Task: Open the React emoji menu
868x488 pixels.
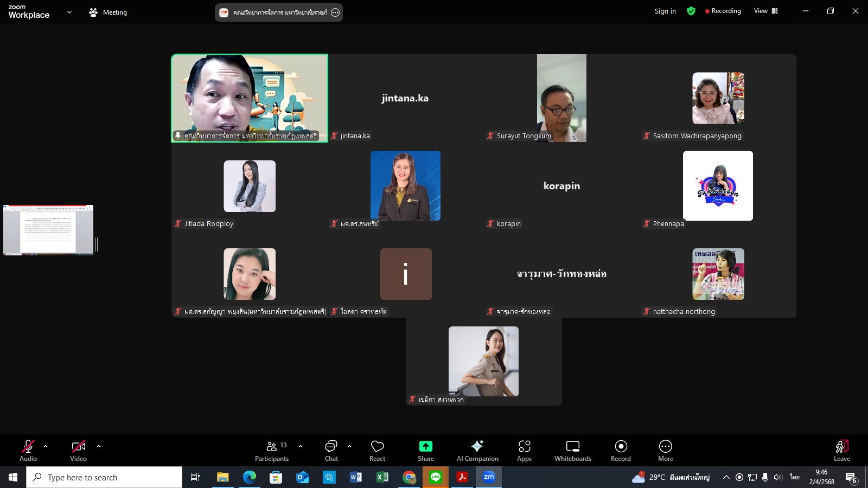Action: point(377,450)
